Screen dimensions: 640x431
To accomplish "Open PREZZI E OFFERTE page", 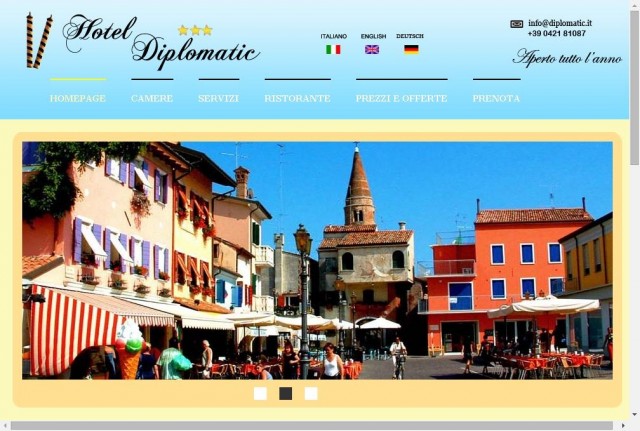I will [401, 98].
